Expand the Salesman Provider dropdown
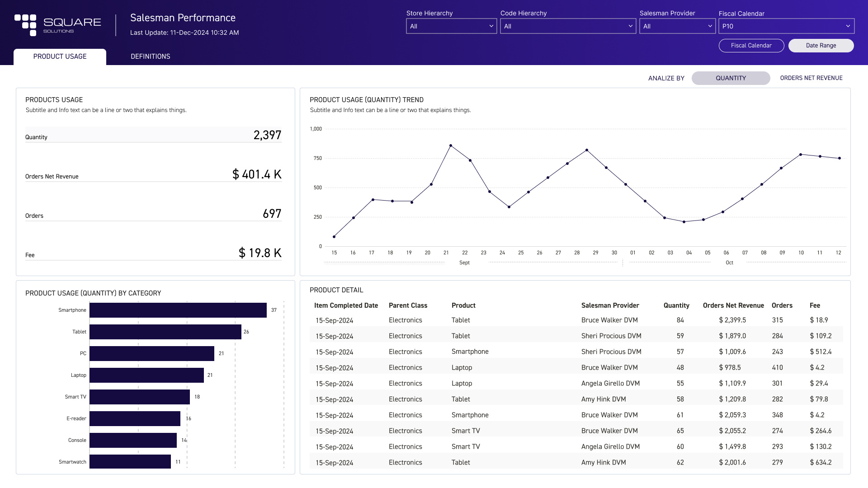Viewport: 868px width, 488px height. tap(677, 26)
